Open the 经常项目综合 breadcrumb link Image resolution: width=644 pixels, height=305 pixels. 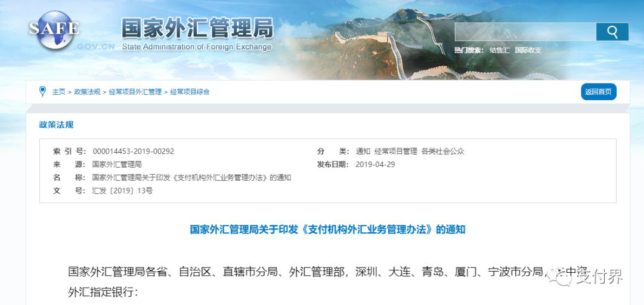point(190,92)
